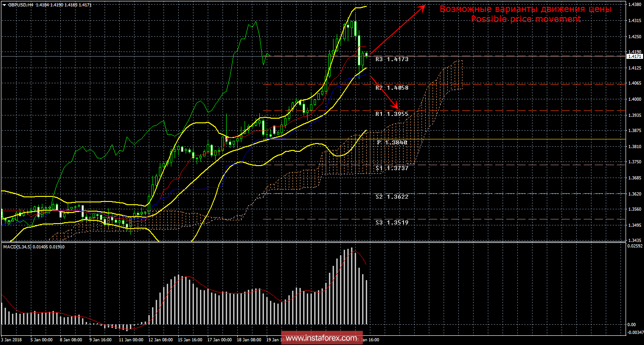Click the 1.3935 value on the price scale

pos(634,115)
